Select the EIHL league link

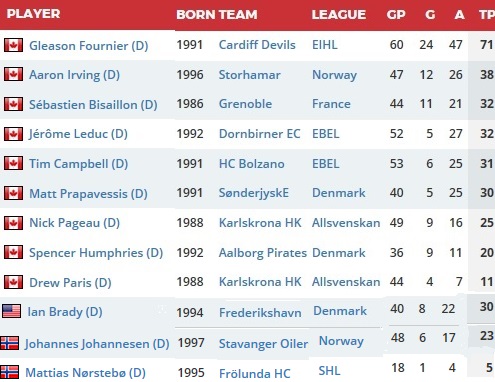click(x=325, y=45)
